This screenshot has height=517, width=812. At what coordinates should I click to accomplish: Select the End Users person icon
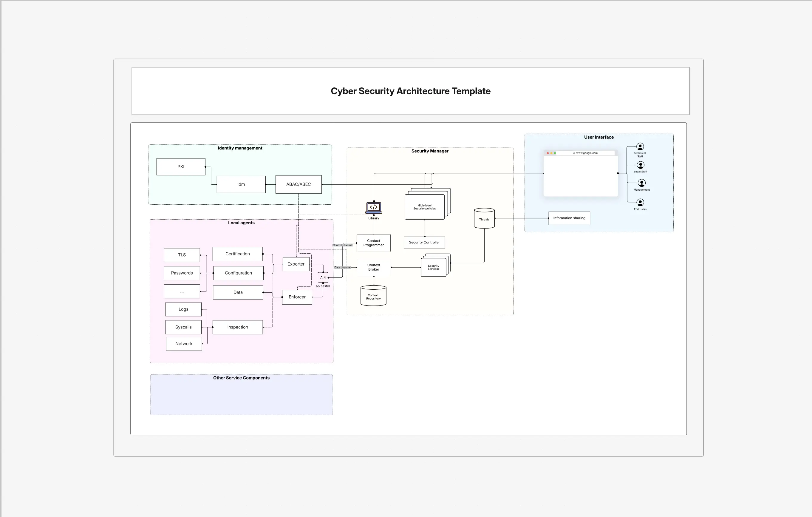[640, 202]
